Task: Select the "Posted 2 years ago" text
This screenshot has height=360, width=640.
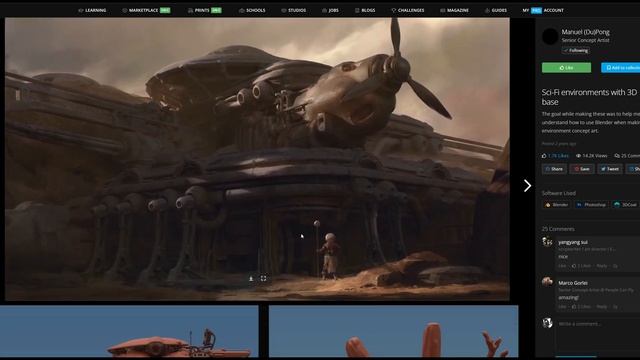Action: (559, 144)
